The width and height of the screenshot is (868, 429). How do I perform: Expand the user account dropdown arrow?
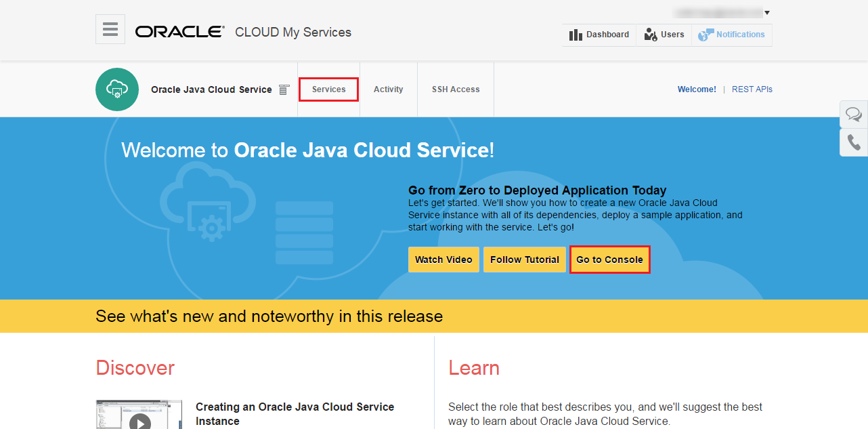click(x=767, y=13)
